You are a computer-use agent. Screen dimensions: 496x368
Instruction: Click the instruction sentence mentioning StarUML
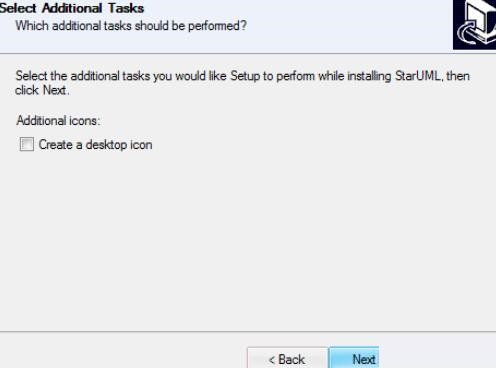(x=242, y=83)
